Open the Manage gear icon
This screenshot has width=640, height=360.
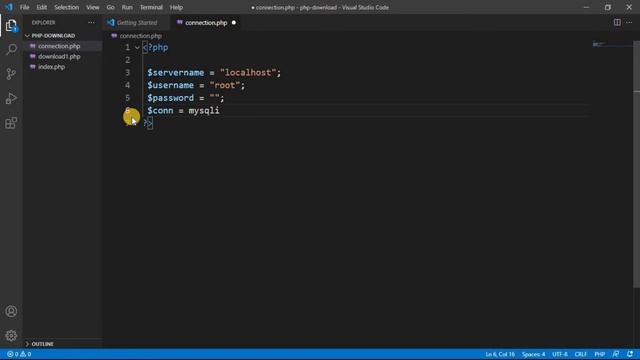(11, 336)
